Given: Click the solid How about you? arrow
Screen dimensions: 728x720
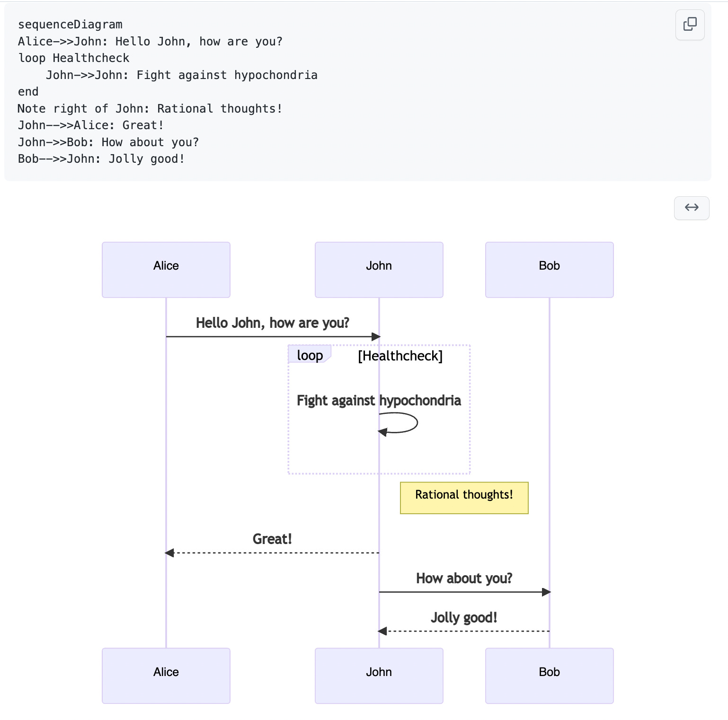Looking at the screenshot, I should (x=464, y=591).
